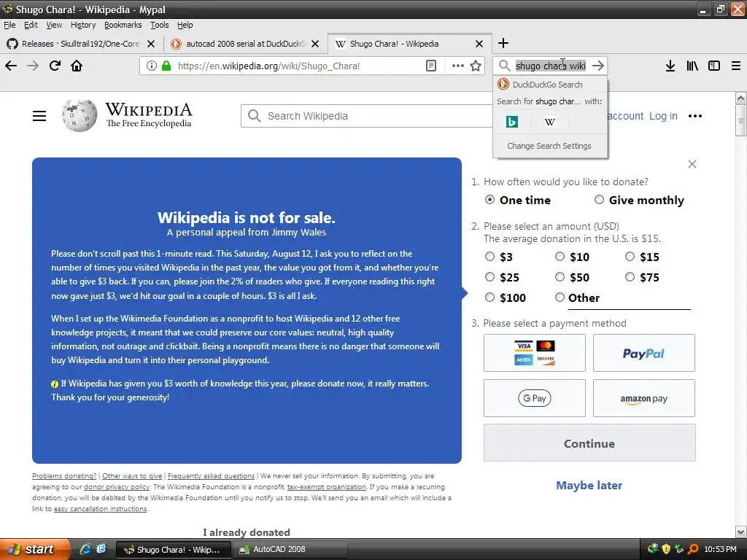Choose the $25 donation amount
Image resolution: width=747 pixels, height=560 pixels.
(489, 277)
